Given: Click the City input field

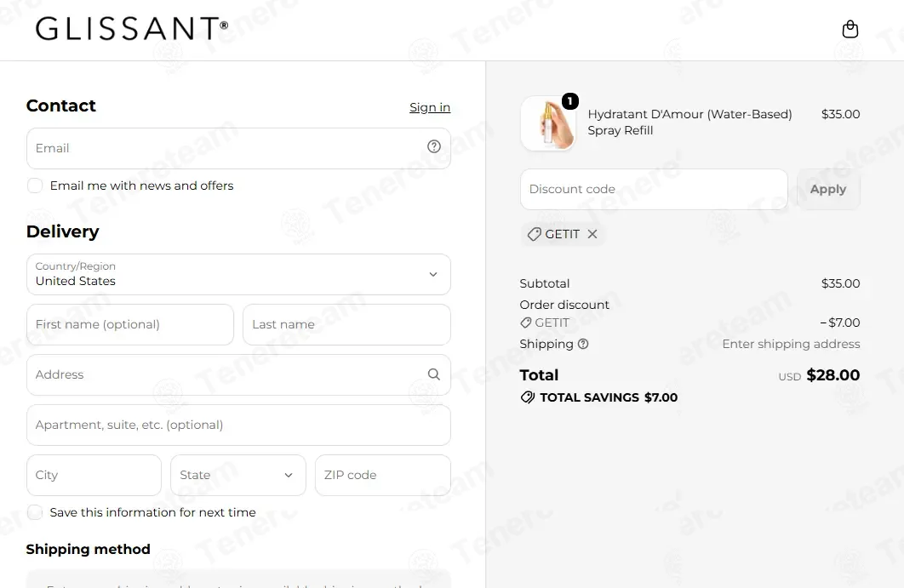Looking at the screenshot, I should click(x=94, y=475).
